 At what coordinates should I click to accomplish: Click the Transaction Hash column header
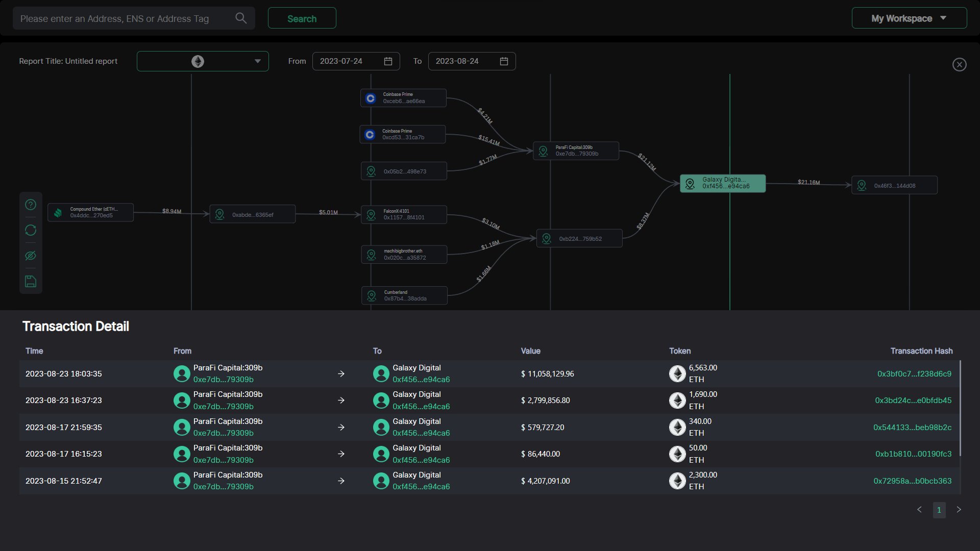921,351
